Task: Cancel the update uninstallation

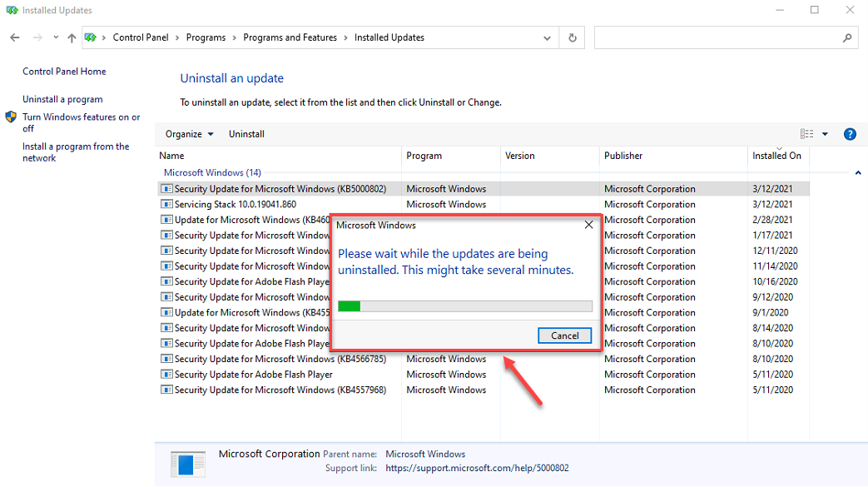Action: [x=564, y=335]
